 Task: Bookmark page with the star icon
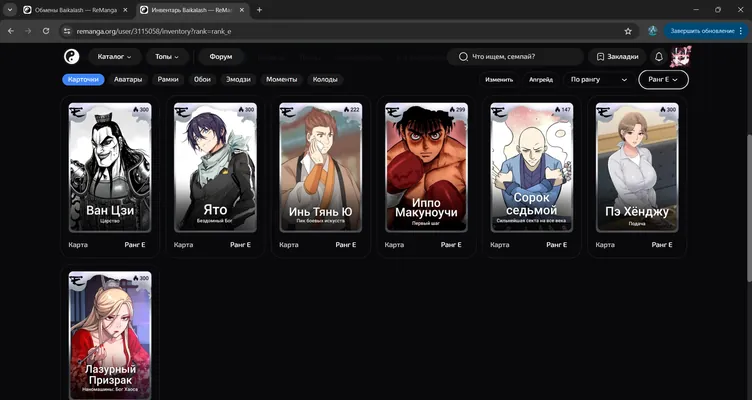coord(628,31)
